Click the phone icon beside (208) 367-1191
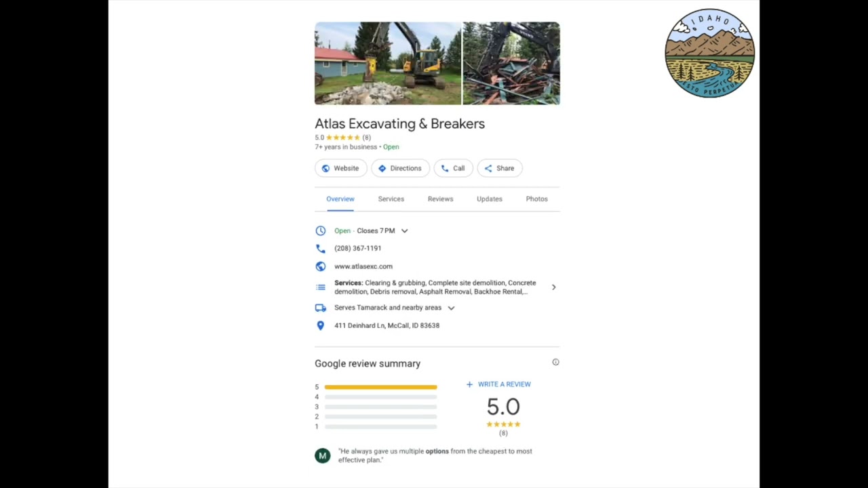The height and width of the screenshot is (488, 868). (321, 249)
